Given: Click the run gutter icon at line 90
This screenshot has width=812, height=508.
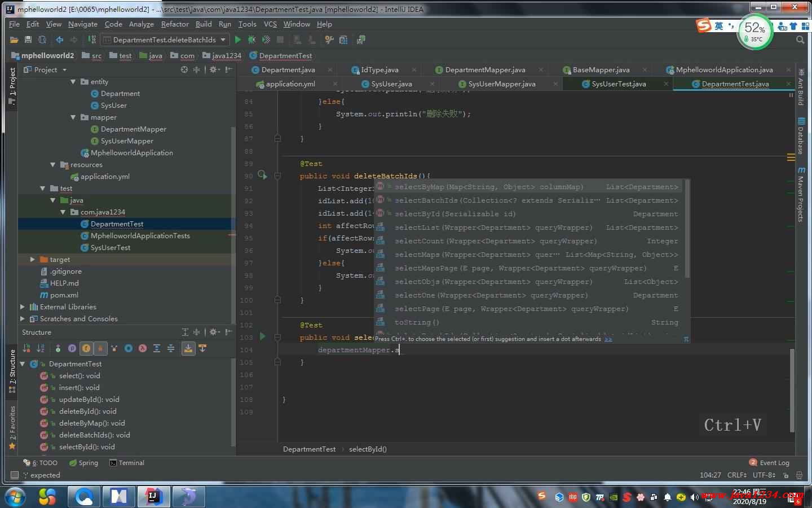Looking at the screenshot, I should click(x=262, y=175).
